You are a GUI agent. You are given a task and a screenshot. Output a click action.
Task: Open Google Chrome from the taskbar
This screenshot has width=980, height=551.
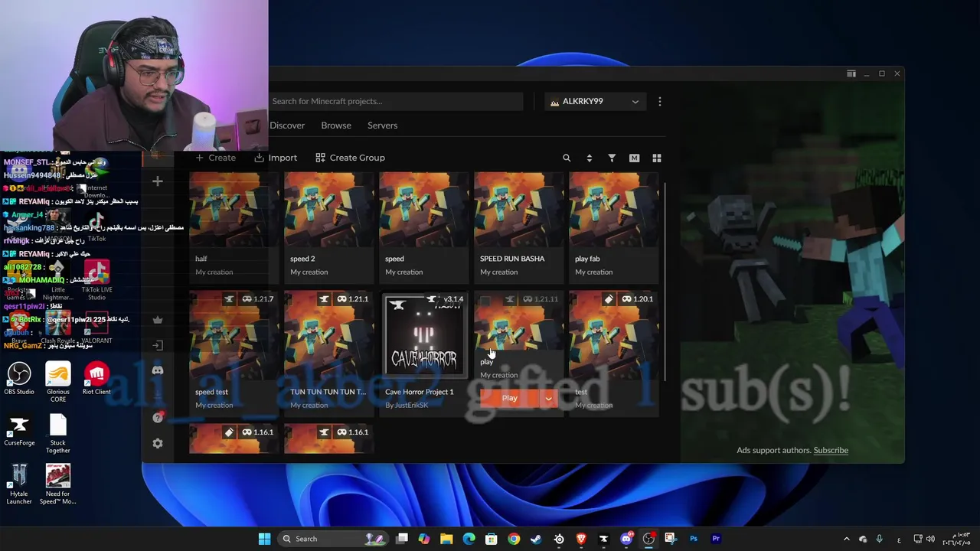514,539
